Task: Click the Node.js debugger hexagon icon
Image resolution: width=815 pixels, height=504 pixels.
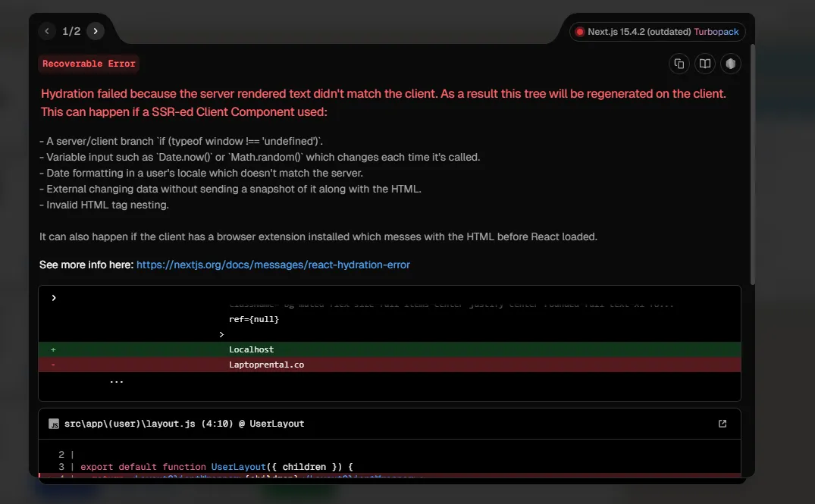Action: [x=730, y=64]
